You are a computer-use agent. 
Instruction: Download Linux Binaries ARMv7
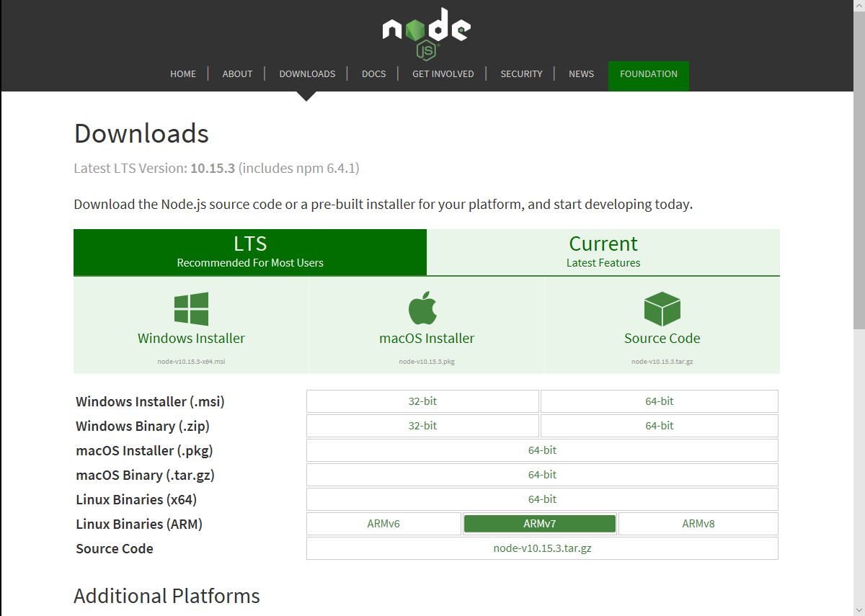[x=539, y=524]
